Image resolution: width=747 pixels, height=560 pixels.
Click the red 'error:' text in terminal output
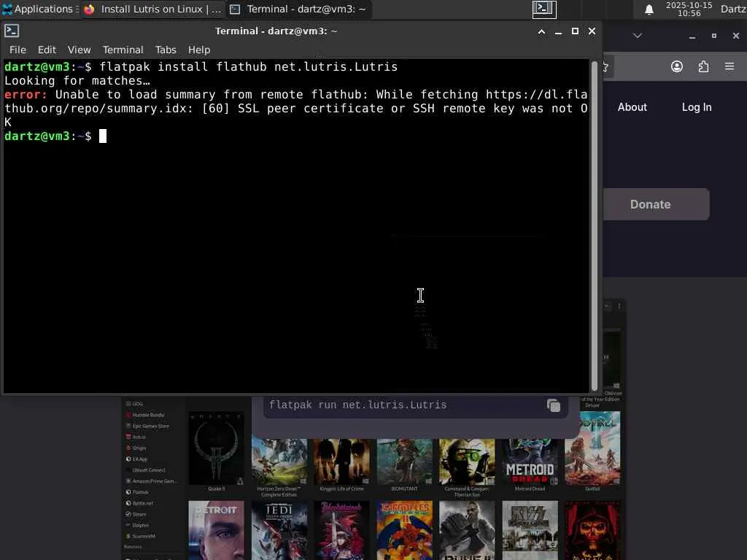[26, 94]
